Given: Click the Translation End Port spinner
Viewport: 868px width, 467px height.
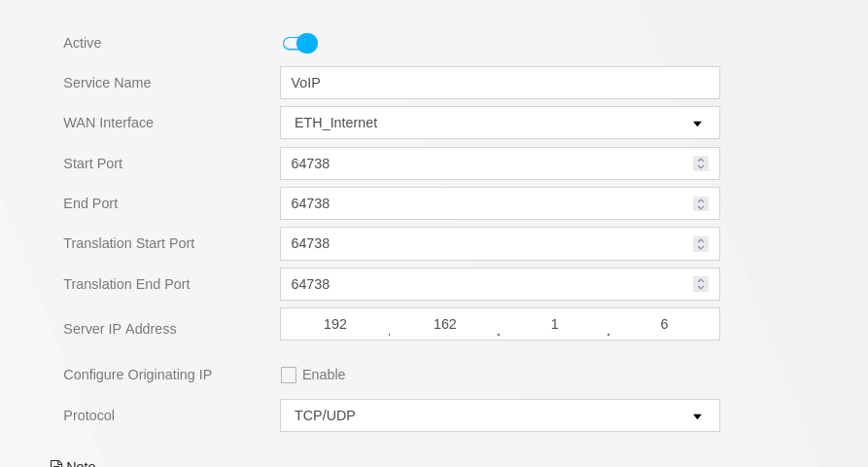Looking at the screenshot, I should pos(701,284).
